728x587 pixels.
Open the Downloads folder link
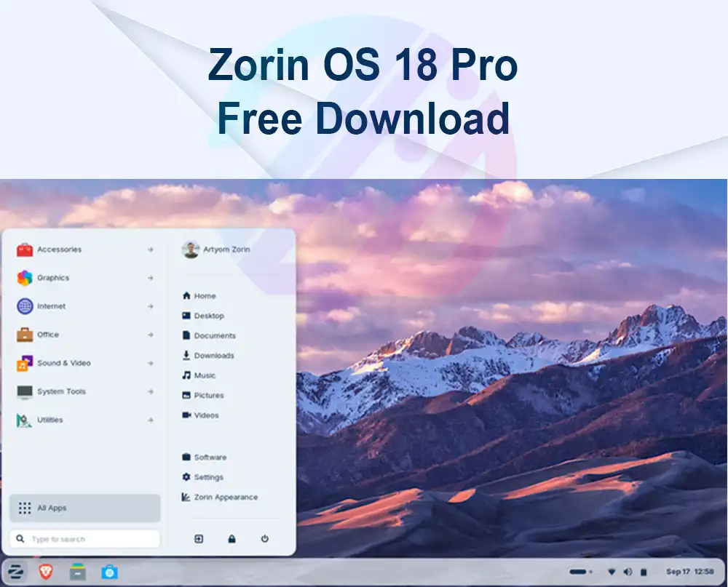[214, 356]
